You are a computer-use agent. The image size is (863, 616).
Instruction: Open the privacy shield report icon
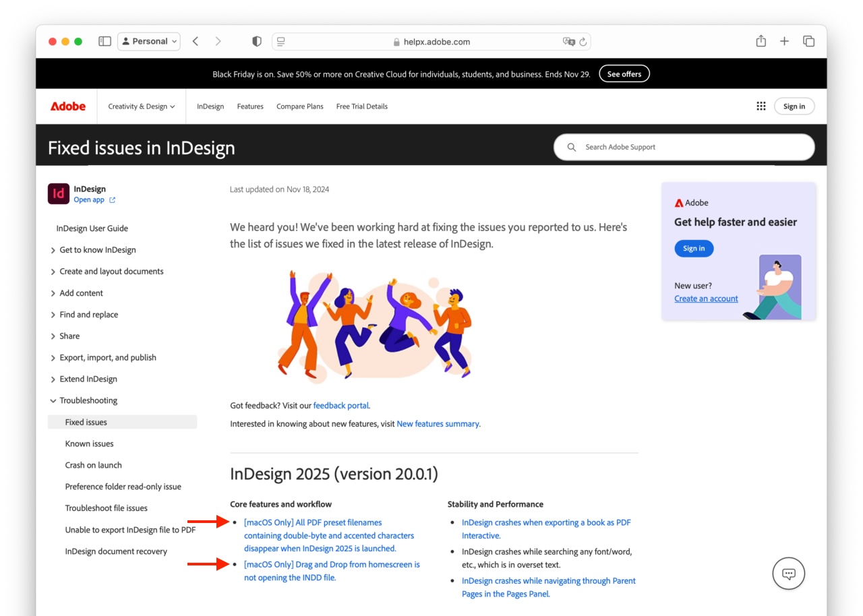tap(257, 41)
